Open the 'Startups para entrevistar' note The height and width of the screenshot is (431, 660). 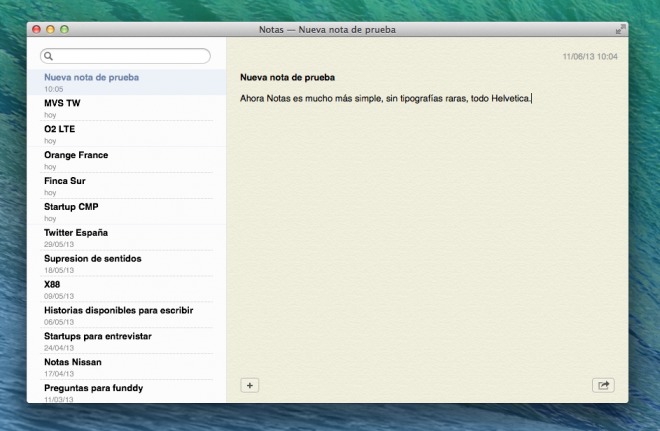[126, 341]
